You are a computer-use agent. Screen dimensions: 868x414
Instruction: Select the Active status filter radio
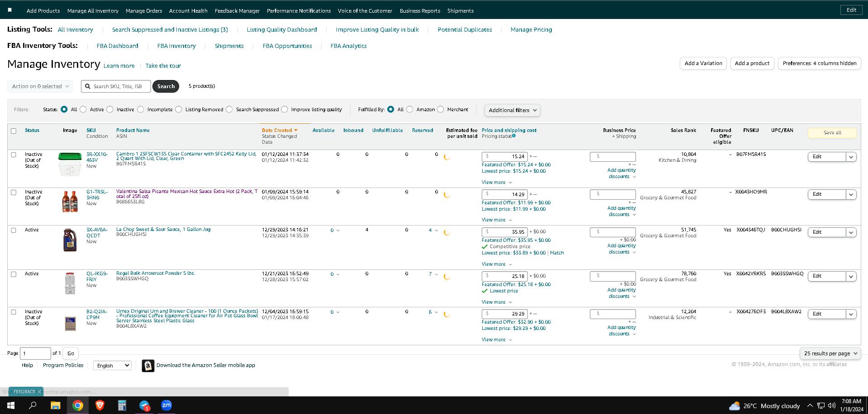83,109
